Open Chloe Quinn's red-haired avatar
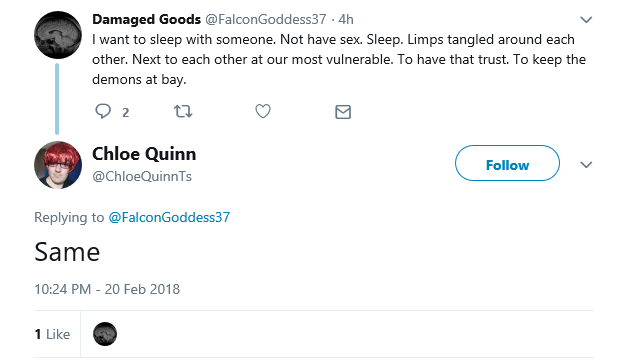Screen dimensions: 623x362 click(x=58, y=165)
